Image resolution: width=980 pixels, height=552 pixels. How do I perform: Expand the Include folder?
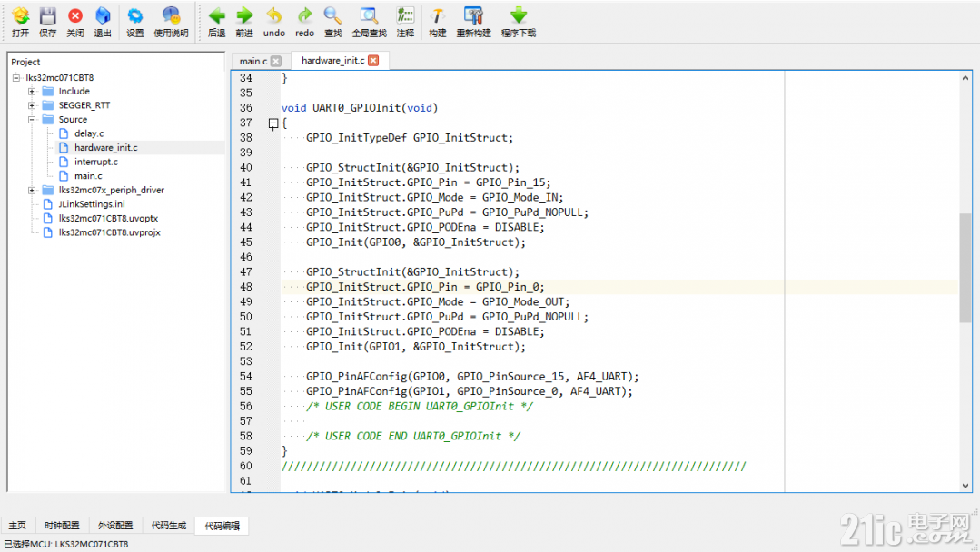coord(32,91)
